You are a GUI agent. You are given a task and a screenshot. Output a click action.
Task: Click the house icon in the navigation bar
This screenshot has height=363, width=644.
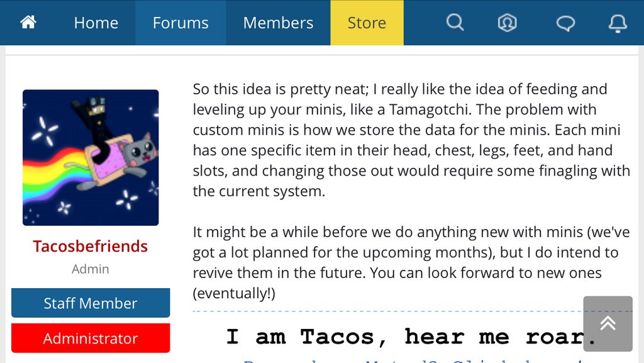pyautogui.click(x=28, y=22)
